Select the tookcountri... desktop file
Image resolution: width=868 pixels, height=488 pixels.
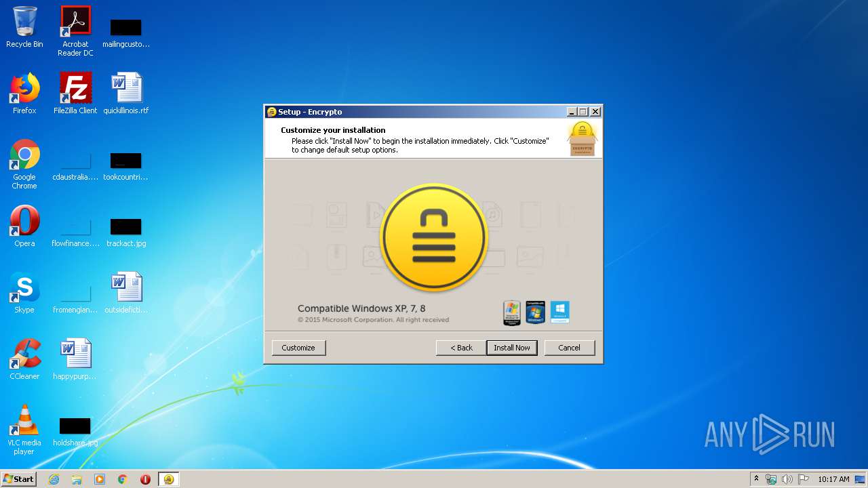126,167
